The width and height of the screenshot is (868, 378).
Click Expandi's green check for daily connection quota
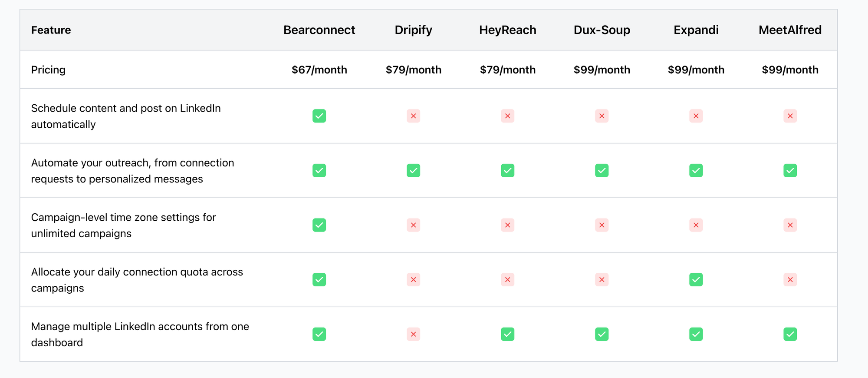click(696, 279)
